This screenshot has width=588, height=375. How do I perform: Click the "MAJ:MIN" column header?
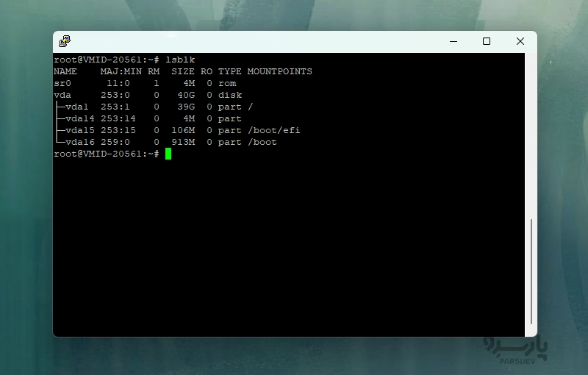pyautogui.click(x=121, y=71)
